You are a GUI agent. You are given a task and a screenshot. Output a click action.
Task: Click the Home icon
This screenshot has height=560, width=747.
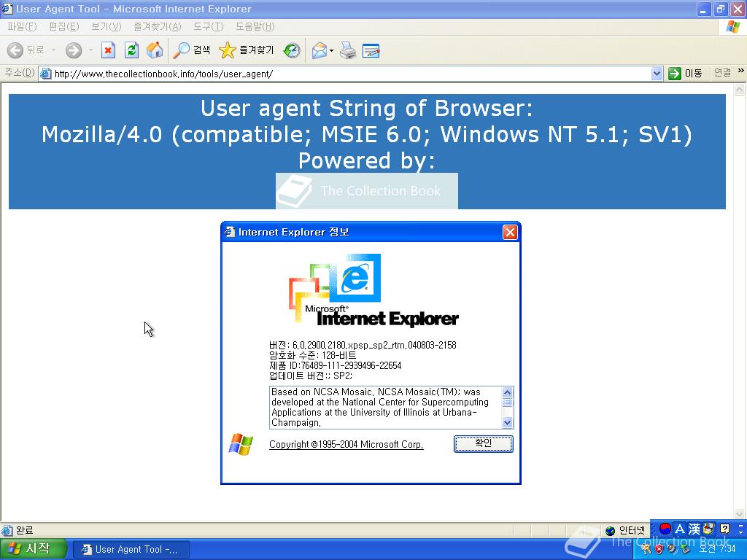[155, 50]
